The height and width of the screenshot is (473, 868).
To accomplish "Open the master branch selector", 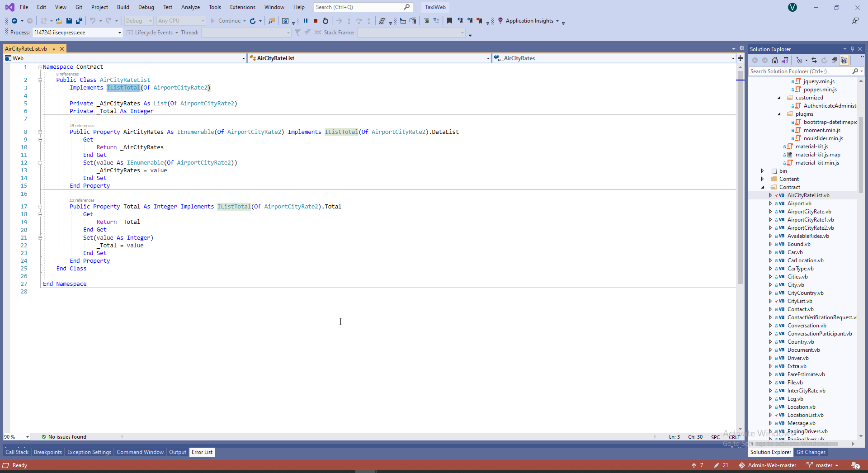I will 823,465.
